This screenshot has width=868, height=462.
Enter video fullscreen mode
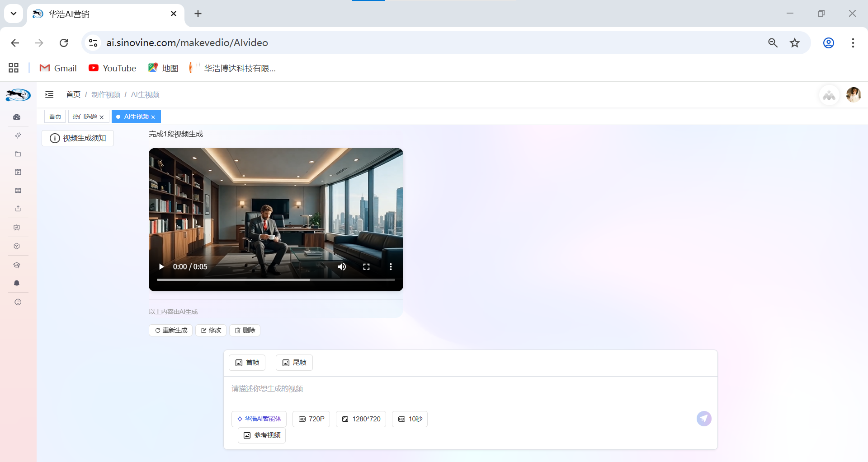pos(366,266)
